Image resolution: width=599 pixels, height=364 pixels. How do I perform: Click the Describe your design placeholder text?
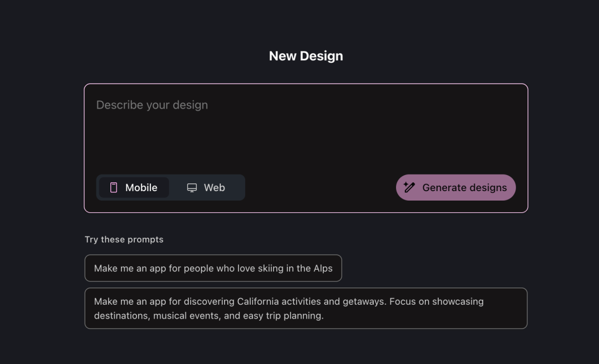click(x=152, y=105)
